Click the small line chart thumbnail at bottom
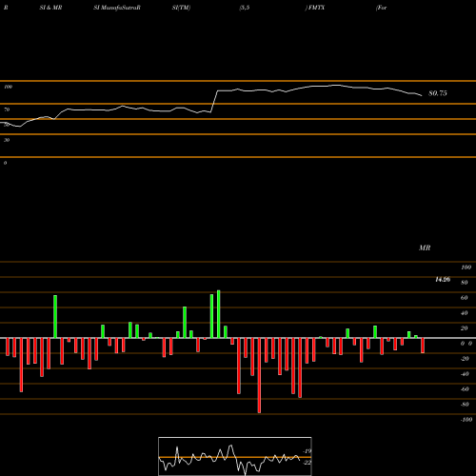 [235, 456]
